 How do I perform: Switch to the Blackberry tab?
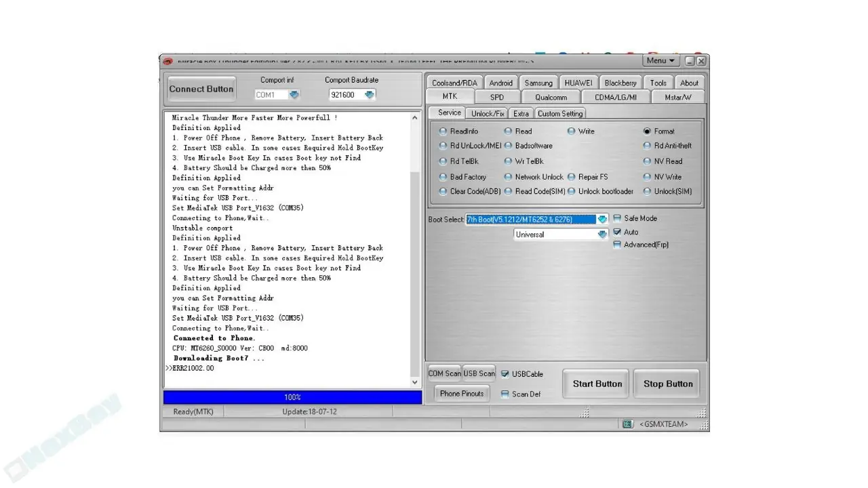(620, 83)
